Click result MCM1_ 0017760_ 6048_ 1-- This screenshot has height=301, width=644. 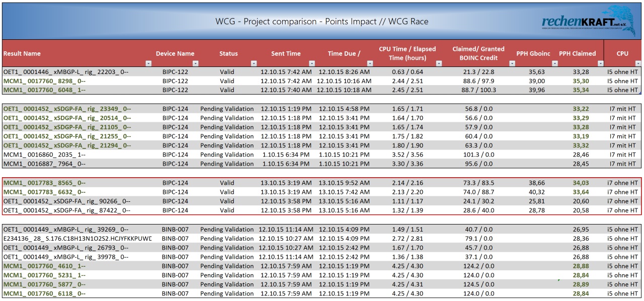pos(44,90)
